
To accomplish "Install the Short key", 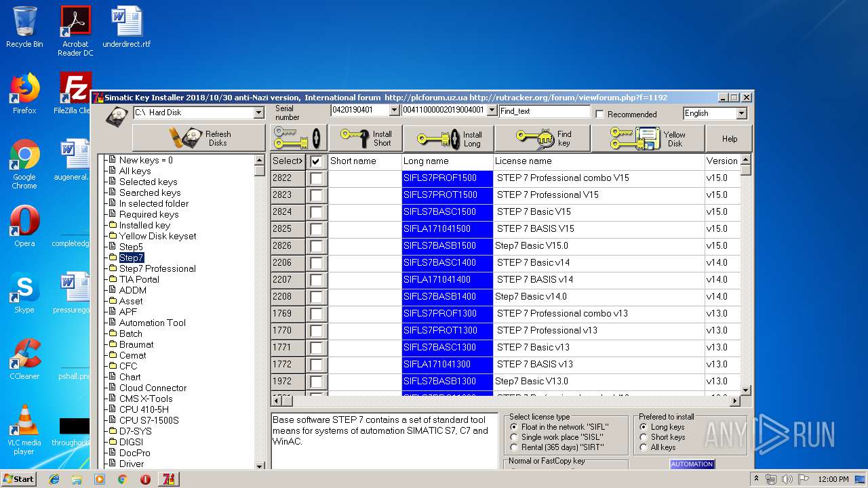I will pyautogui.click(x=366, y=138).
